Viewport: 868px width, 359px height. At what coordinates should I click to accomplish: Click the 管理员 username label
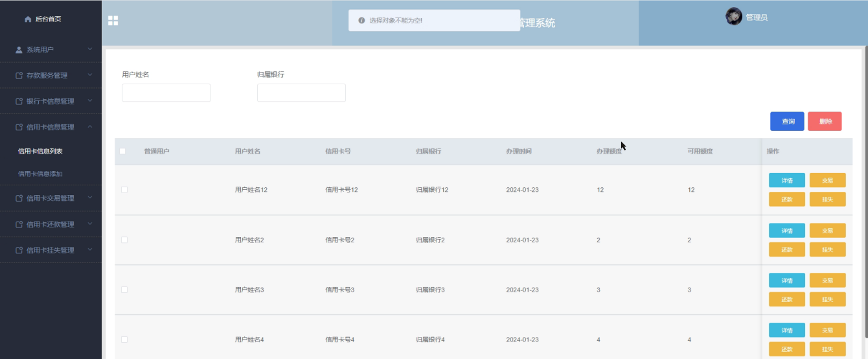[x=757, y=17]
